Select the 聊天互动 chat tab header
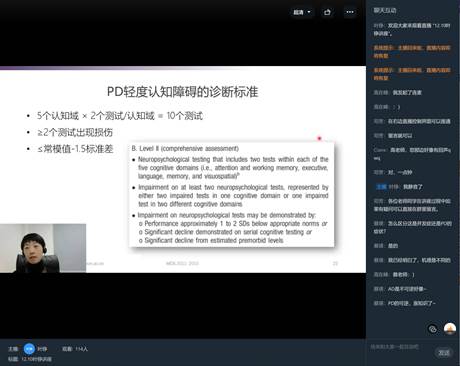Image resolution: width=460 pixels, height=366 pixels. (385, 11)
